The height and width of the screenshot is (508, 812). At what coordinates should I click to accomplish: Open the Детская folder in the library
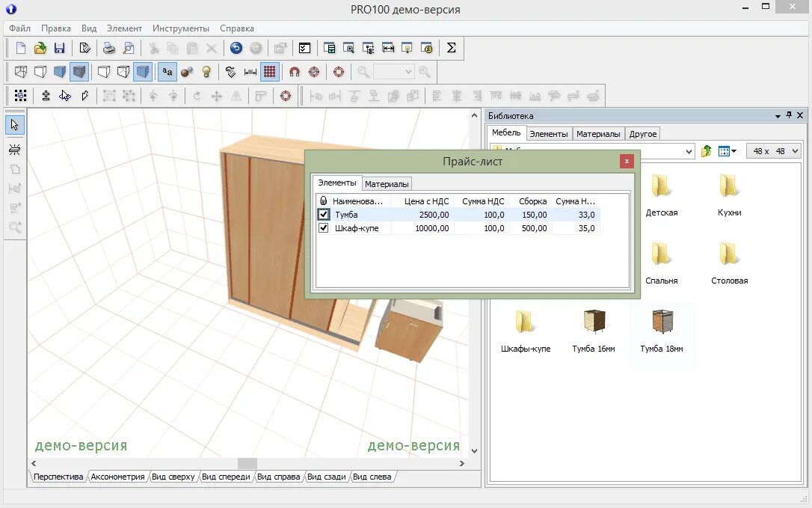(x=661, y=195)
